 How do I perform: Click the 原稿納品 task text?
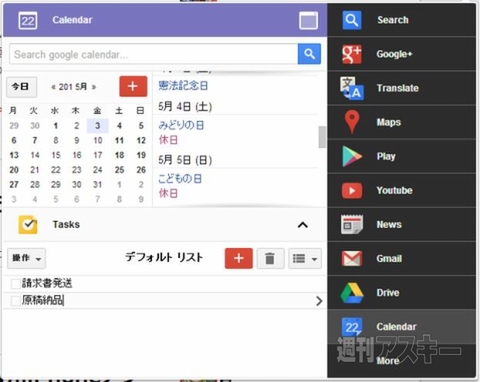(x=43, y=300)
